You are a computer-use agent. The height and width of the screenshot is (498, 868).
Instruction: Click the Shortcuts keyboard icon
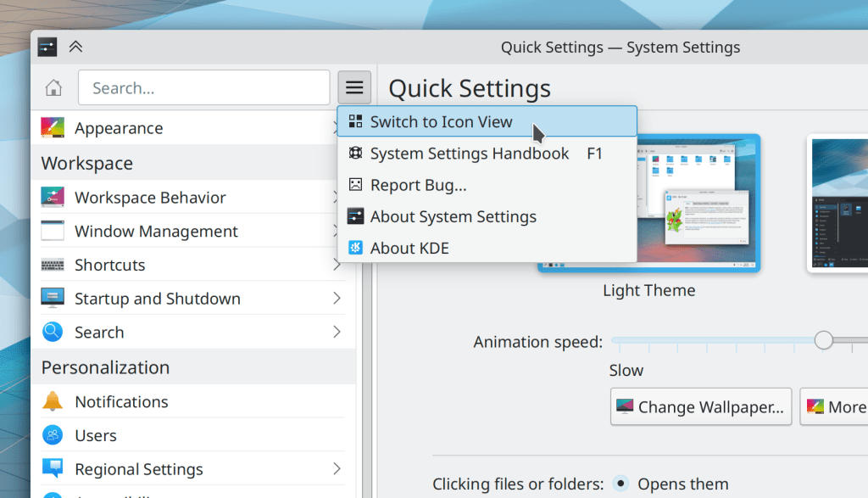pyautogui.click(x=53, y=265)
